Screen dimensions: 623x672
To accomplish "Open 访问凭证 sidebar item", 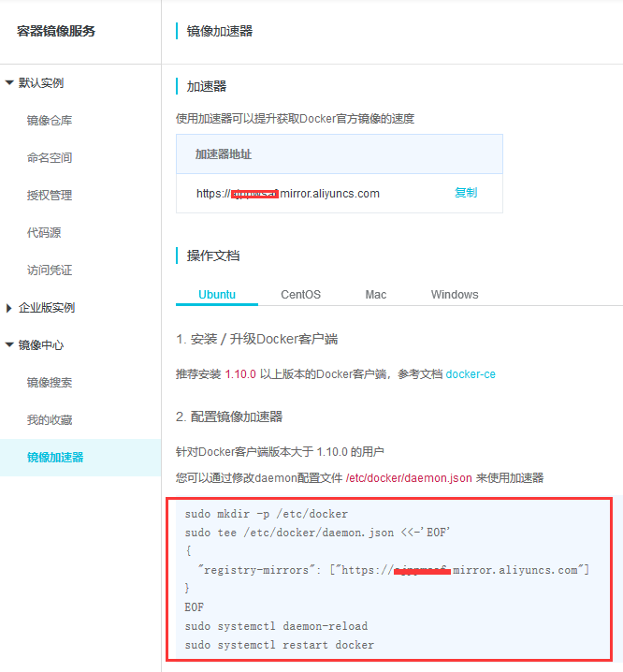I will 50,270.
